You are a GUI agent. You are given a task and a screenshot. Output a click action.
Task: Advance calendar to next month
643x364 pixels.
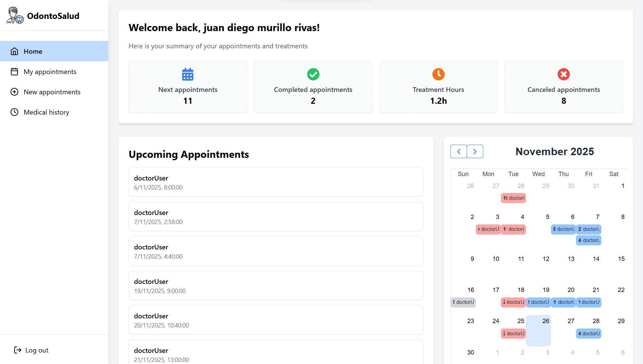475,151
